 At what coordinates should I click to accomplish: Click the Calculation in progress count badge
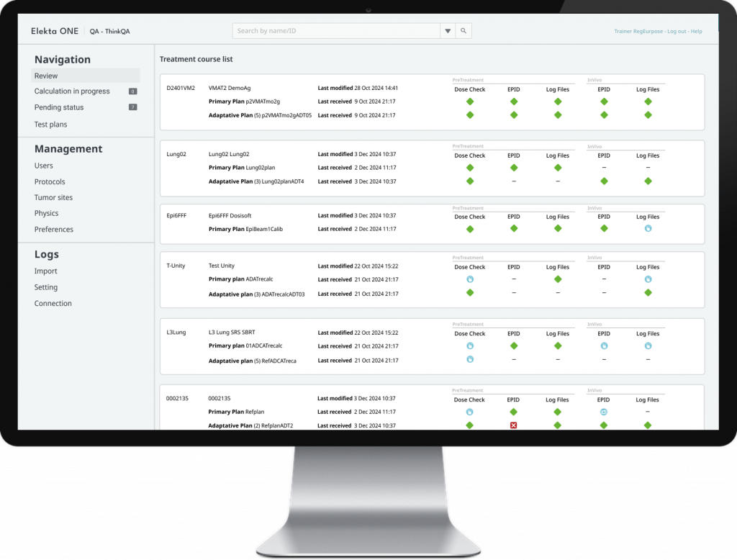[132, 91]
